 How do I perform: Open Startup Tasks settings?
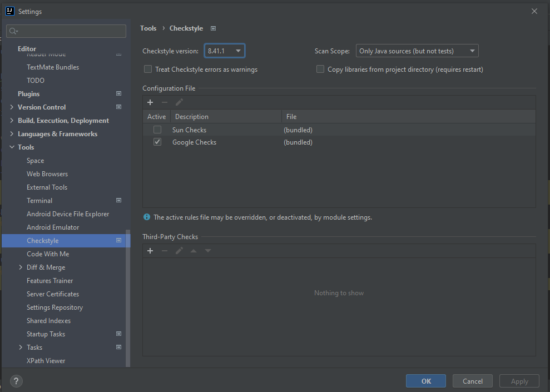[46, 334]
